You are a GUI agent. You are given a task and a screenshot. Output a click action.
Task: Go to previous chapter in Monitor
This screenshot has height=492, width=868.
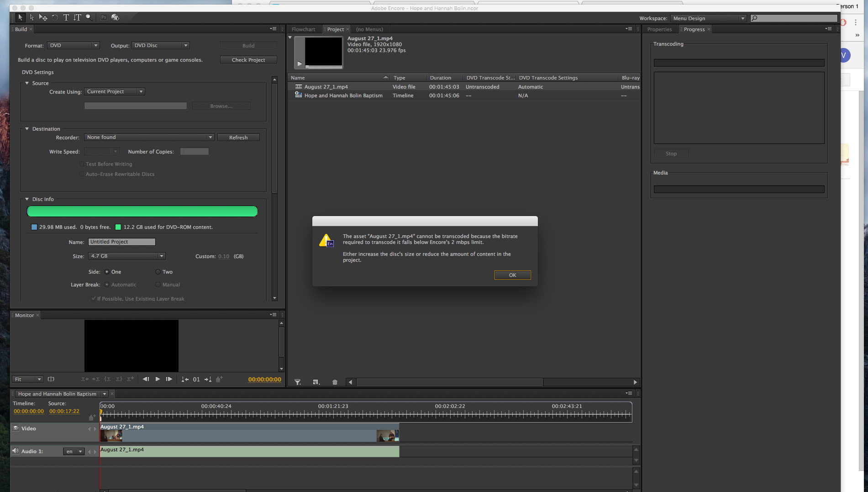point(185,379)
